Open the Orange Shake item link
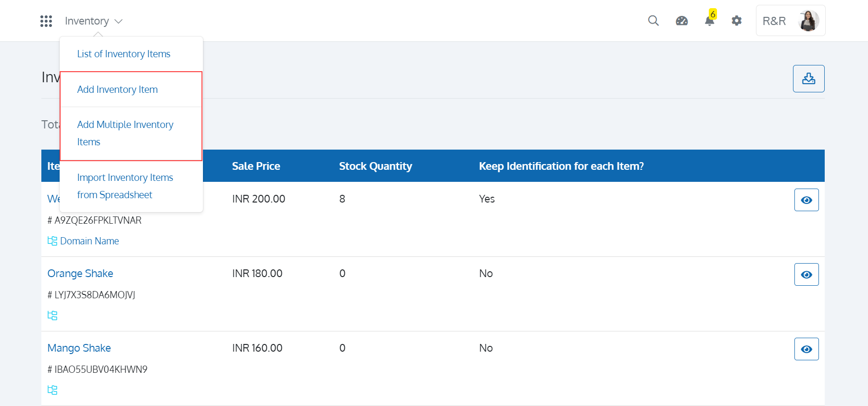The image size is (868, 406). pos(80,273)
